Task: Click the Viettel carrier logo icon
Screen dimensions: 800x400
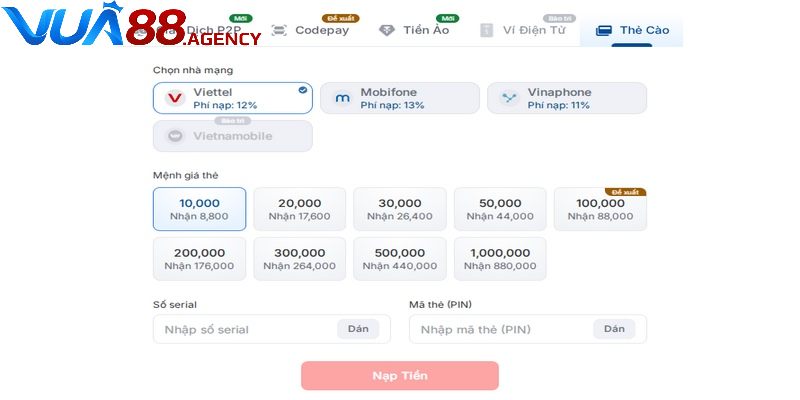Action: pyautogui.click(x=175, y=98)
